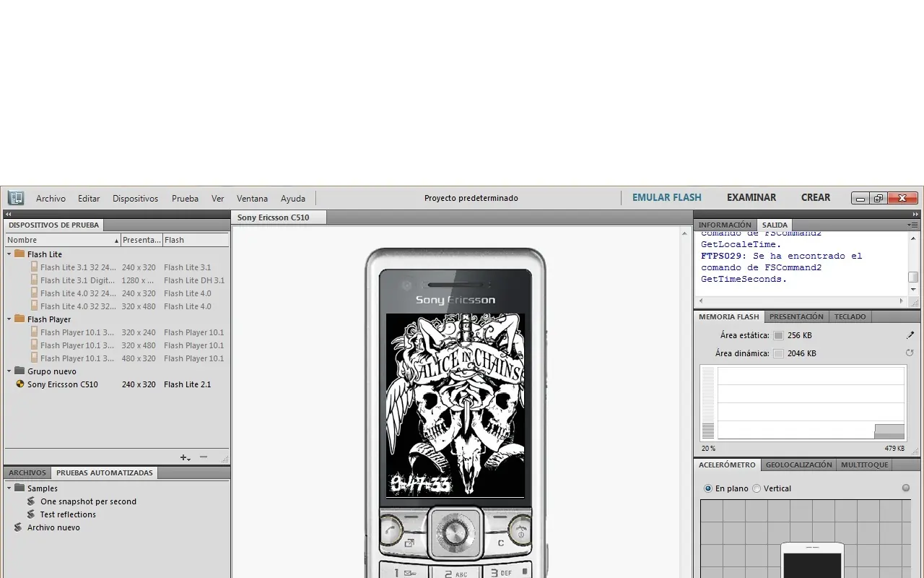This screenshot has height=578, width=924.
Task: Click the EXAMINAR workspace button
Action: coord(751,197)
